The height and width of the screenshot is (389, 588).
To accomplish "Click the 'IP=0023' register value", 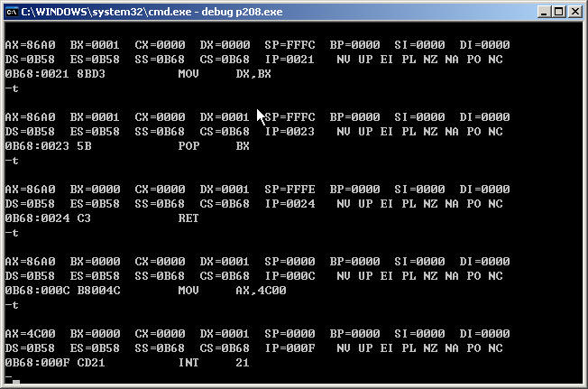I will coord(289,132).
